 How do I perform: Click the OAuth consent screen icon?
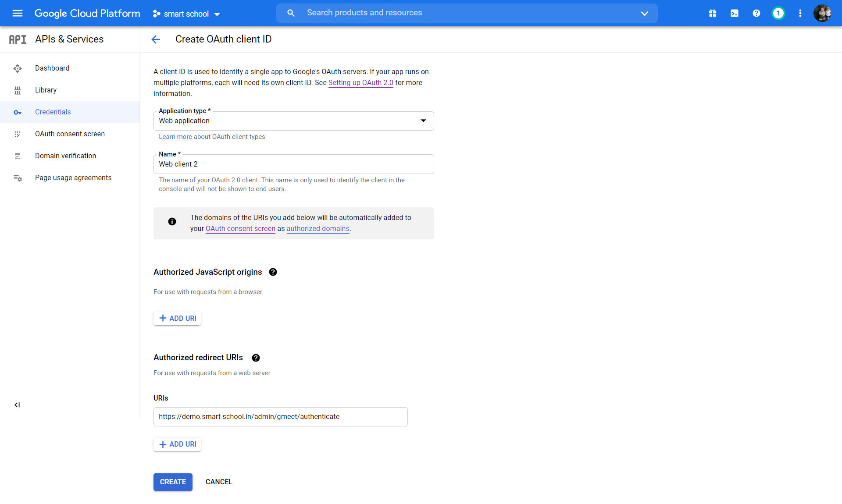click(x=17, y=134)
